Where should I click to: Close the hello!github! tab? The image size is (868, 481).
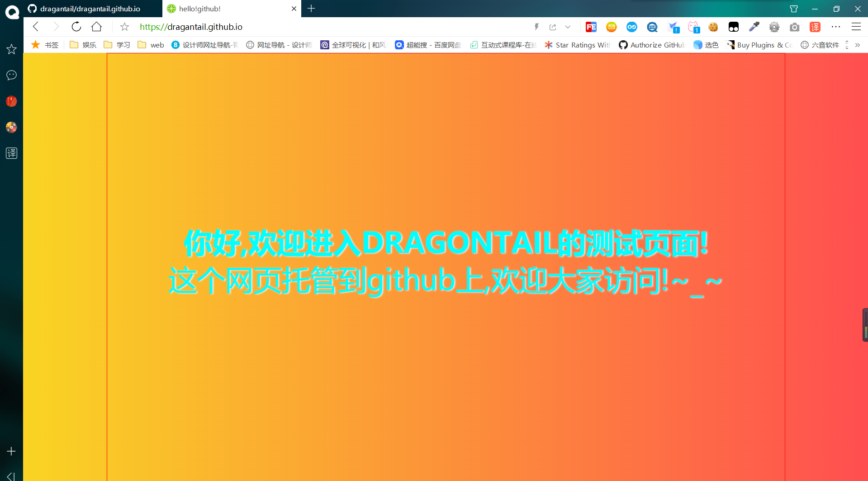(294, 9)
